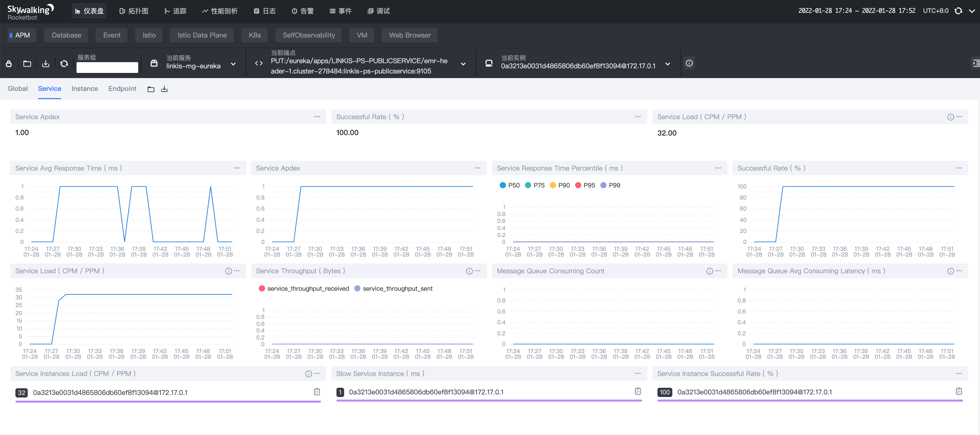Click info icon on Service Throughput panel
The height and width of the screenshot is (435, 980).
click(469, 271)
